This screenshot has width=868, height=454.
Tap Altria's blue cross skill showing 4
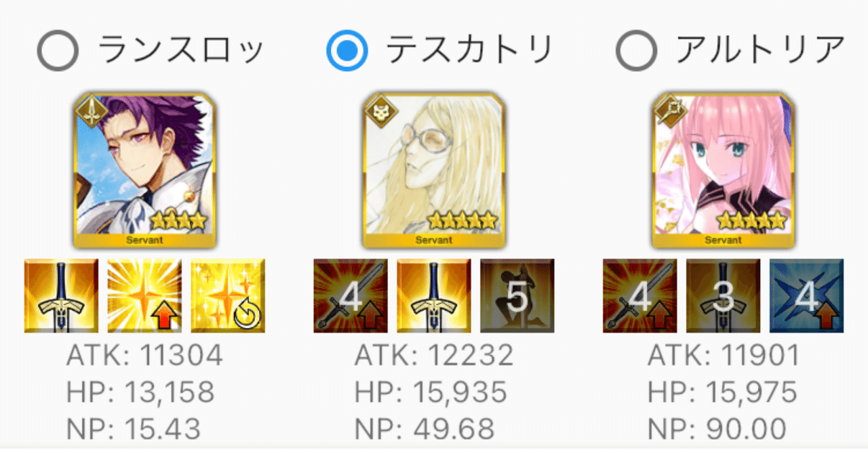click(x=807, y=295)
